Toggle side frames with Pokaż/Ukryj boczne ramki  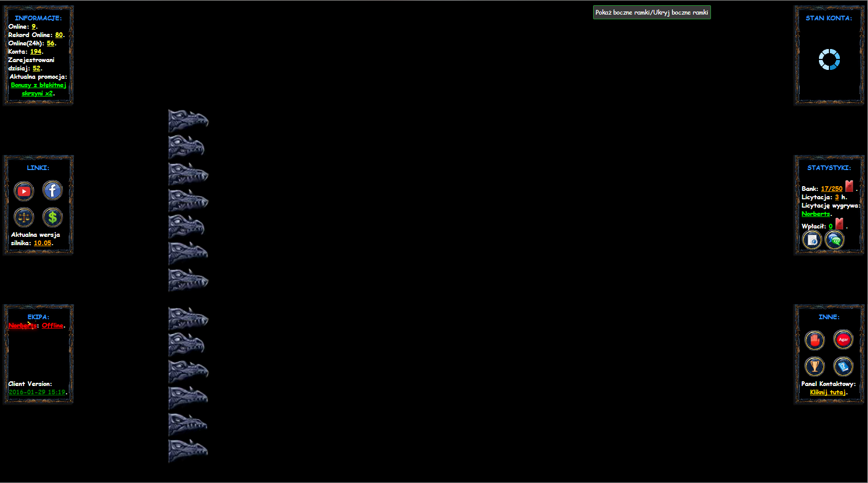(x=652, y=13)
